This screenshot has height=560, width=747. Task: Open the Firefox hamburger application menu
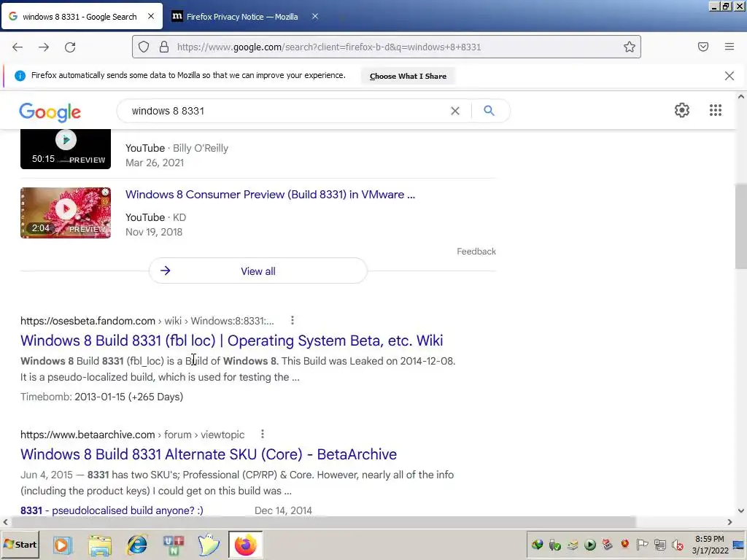pos(729,47)
